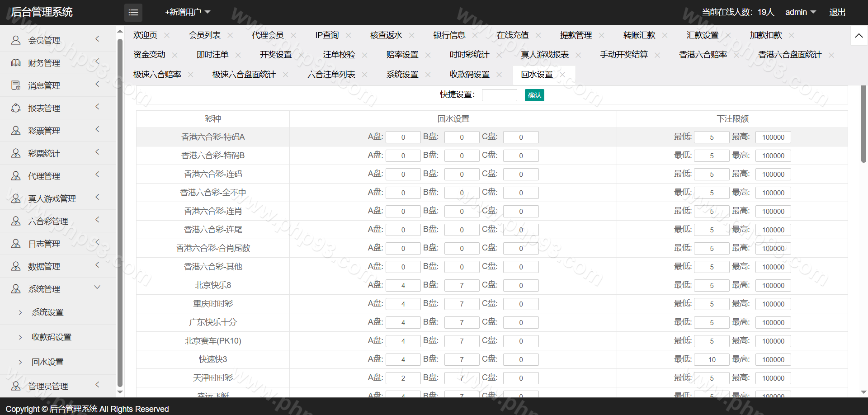Switch to the 在线充值 tab
The width and height of the screenshot is (868, 415).
[512, 35]
